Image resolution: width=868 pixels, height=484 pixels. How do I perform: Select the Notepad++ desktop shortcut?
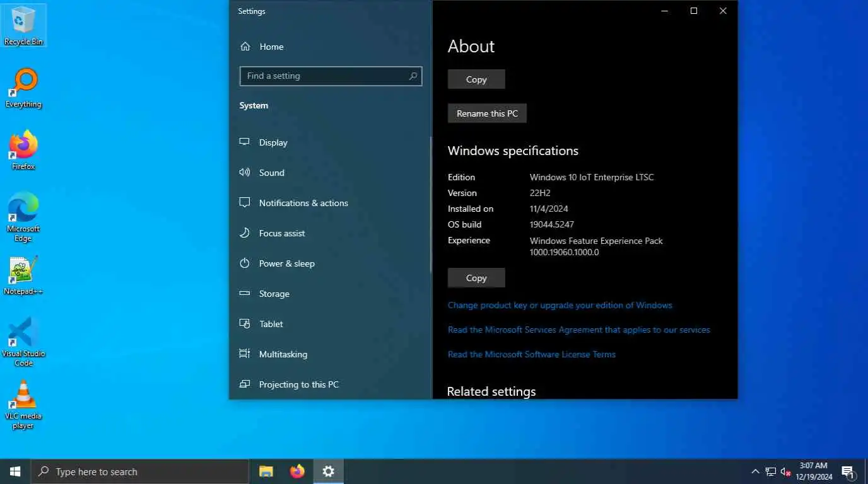tap(23, 276)
